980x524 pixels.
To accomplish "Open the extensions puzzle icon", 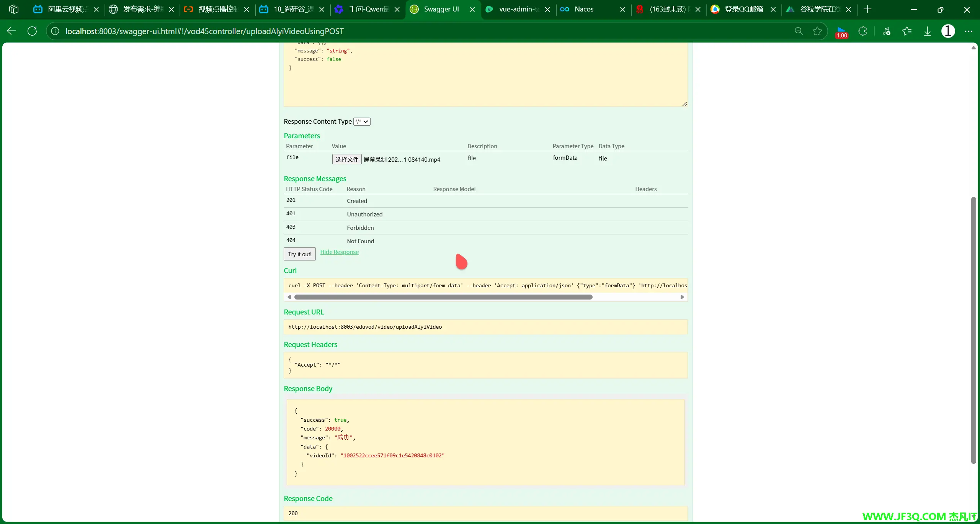I will tap(862, 31).
